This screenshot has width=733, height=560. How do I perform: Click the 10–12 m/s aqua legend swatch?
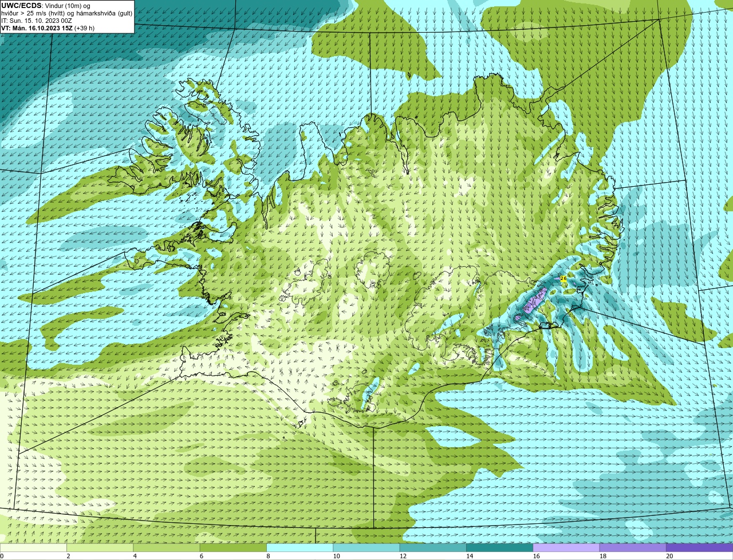pyautogui.click(x=366, y=547)
